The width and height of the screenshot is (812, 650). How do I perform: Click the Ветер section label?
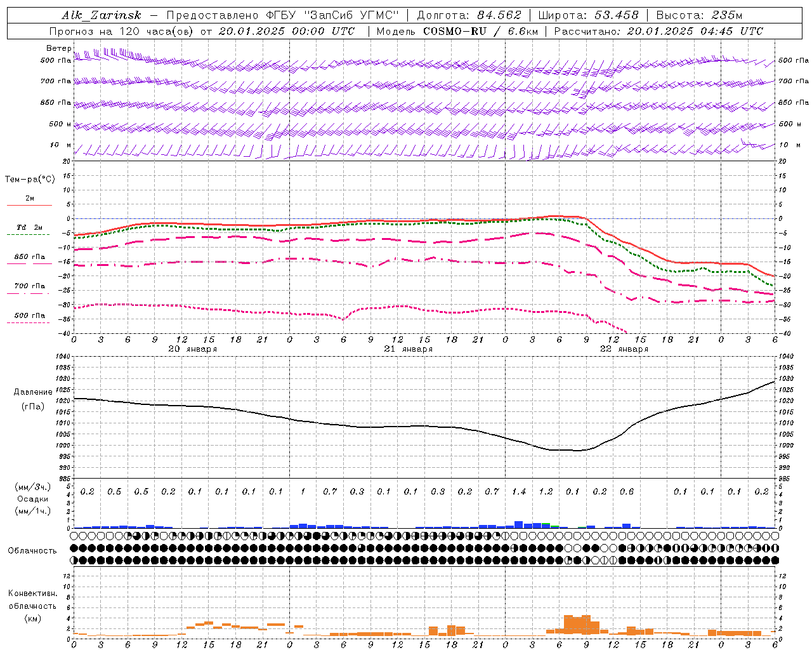[58, 48]
